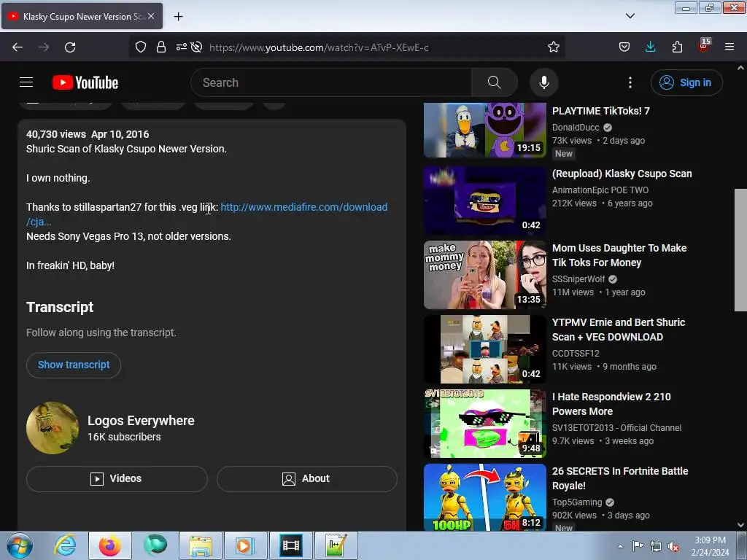Click the SV13ETOT2013 green thumbnail
Image resolution: width=747 pixels, height=560 pixels.
click(x=485, y=424)
